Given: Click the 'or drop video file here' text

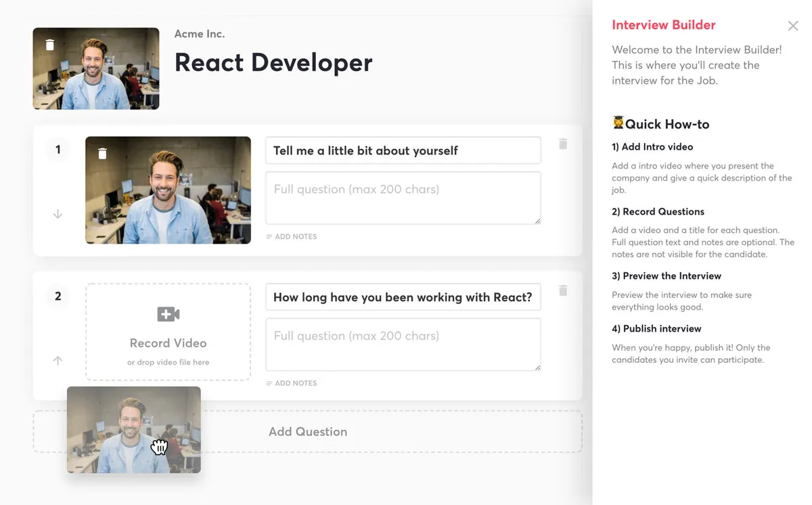Looking at the screenshot, I should (168, 362).
